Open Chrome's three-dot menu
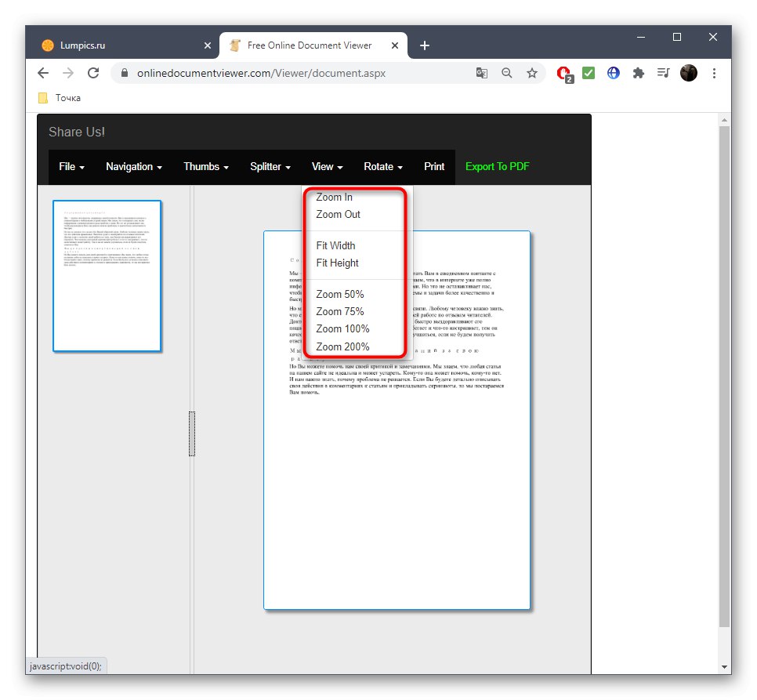The height and width of the screenshot is (700, 757). click(x=714, y=73)
